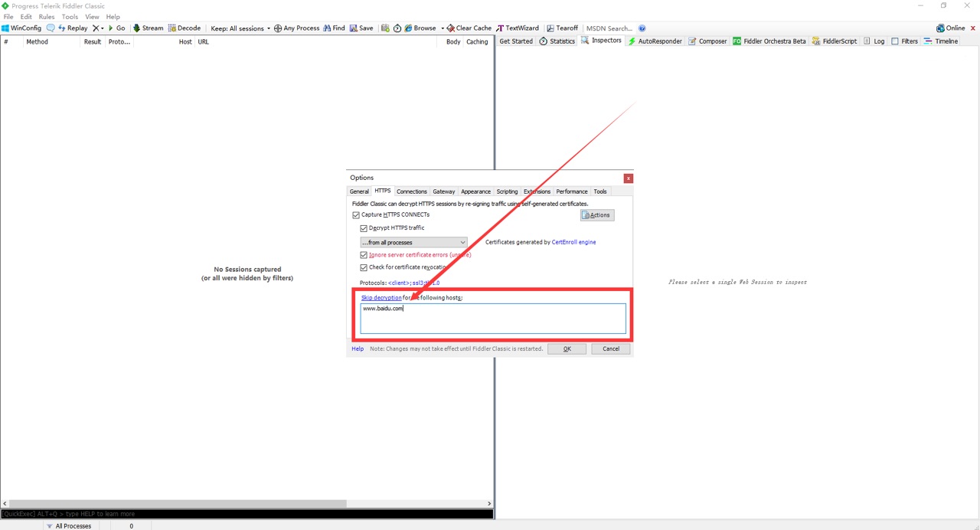Click the Tearoff toolbar button

click(x=562, y=28)
